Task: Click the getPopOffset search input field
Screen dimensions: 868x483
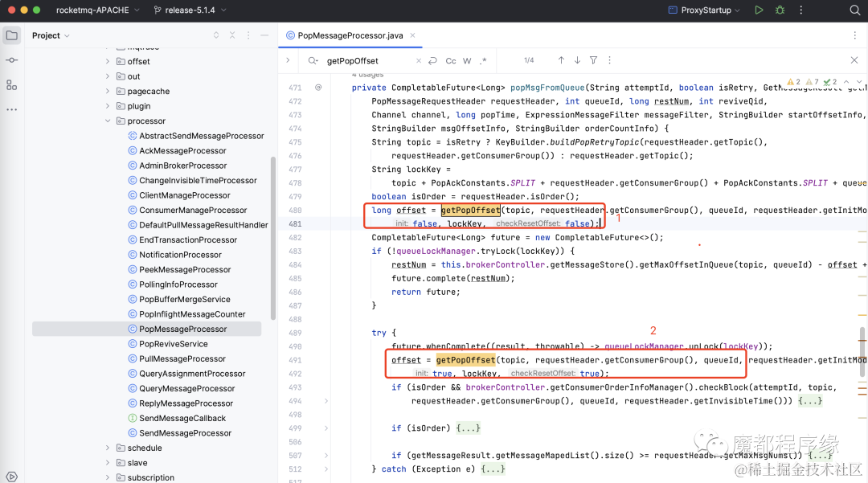Action: [x=368, y=61]
